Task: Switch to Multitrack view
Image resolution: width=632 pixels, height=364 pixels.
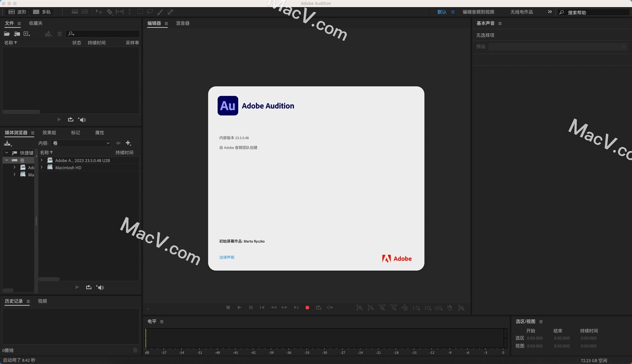Action: coord(42,12)
